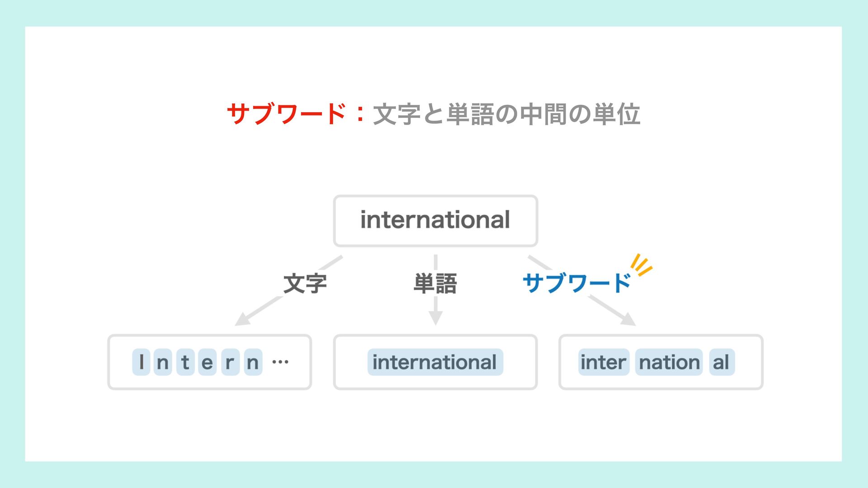
Task: Click the ellipsis after character tokens
Action: click(x=280, y=362)
